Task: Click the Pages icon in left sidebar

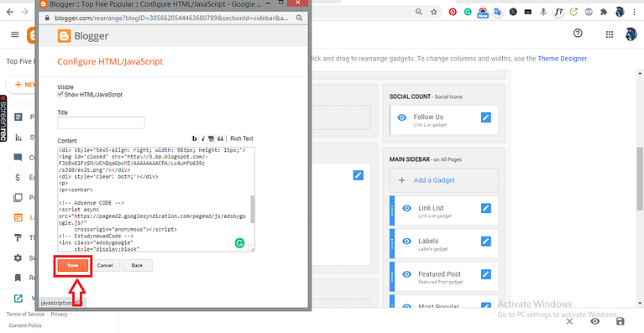Action: point(18,198)
